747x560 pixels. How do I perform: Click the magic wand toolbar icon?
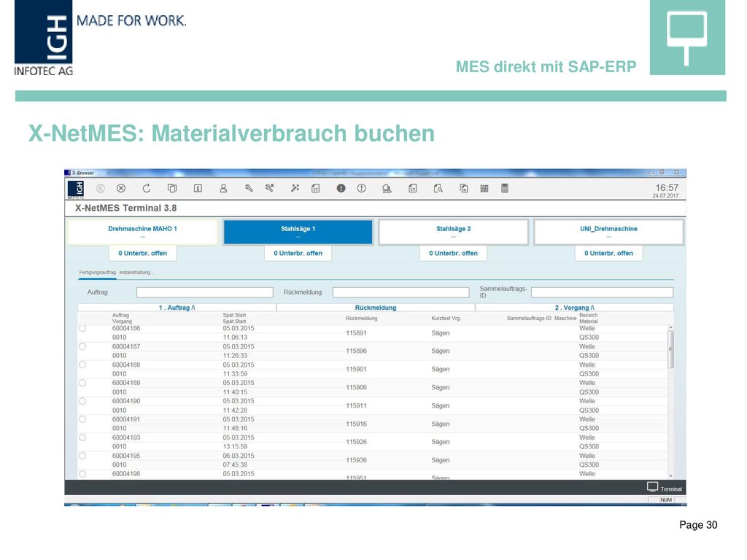[x=295, y=189]
